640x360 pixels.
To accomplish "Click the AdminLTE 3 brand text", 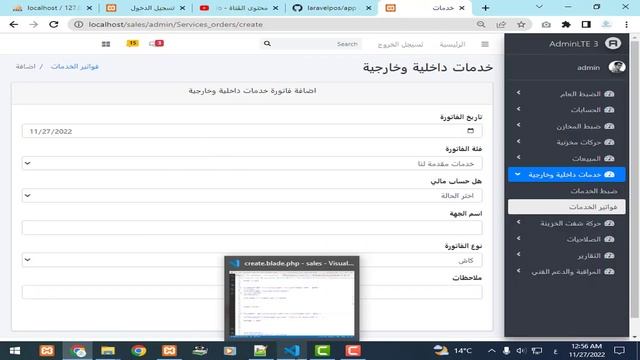I will pyautogui.click(x=573, y=44).
